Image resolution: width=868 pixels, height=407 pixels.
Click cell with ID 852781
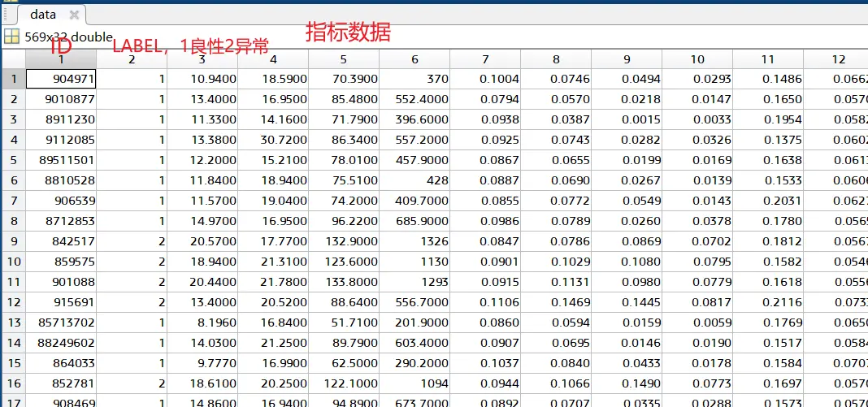pos(61,383)
